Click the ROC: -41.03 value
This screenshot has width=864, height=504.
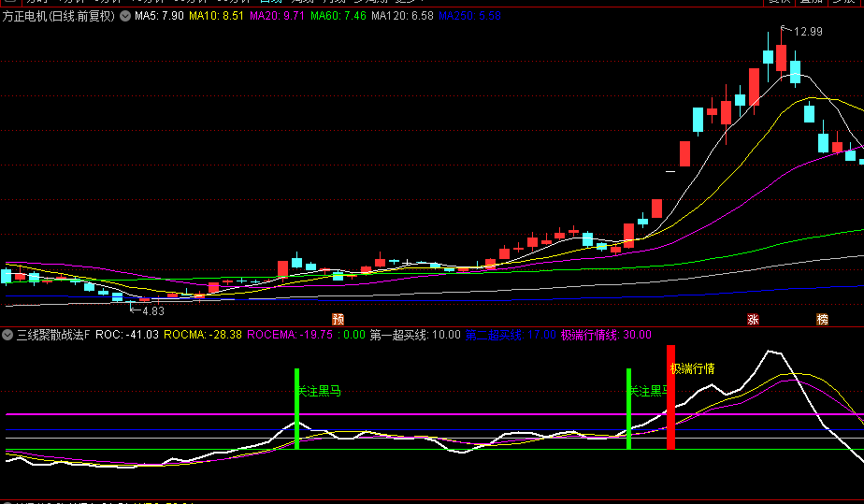(x=127, y=335)
